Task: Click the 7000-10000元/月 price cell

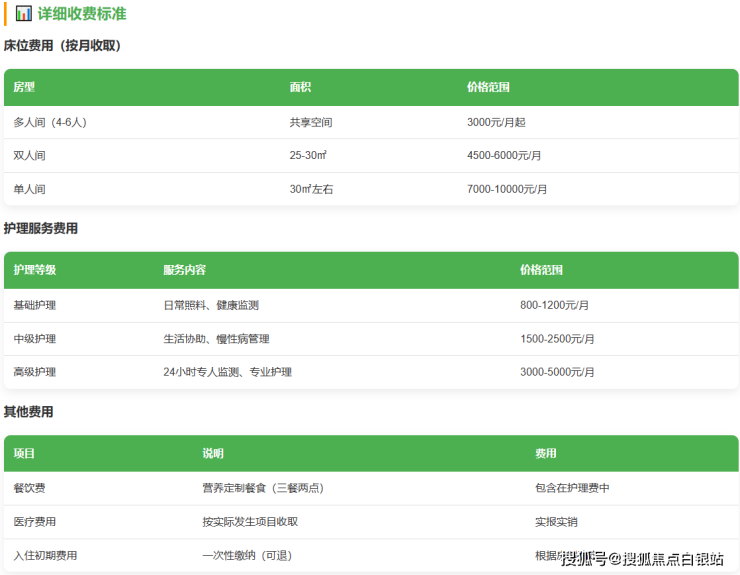Action: click(507, 189)
